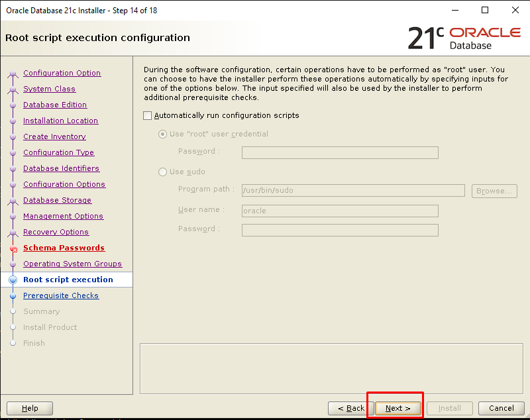Viewport: 530px width, 420px height.
Task: Click the disabled Finish step
Action: point(34,343)
